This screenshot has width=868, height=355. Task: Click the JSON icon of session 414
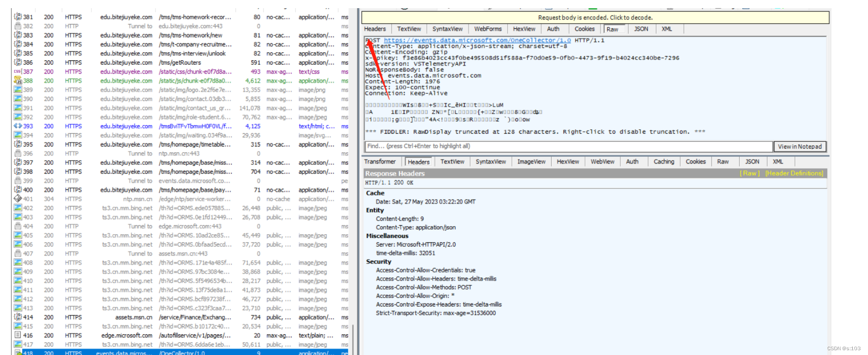(x=18, y=317)
